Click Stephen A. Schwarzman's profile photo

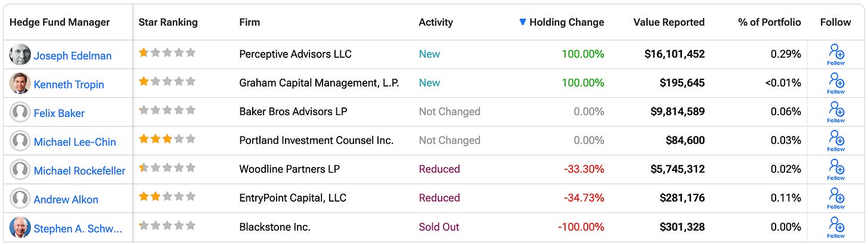pos(20,228)
